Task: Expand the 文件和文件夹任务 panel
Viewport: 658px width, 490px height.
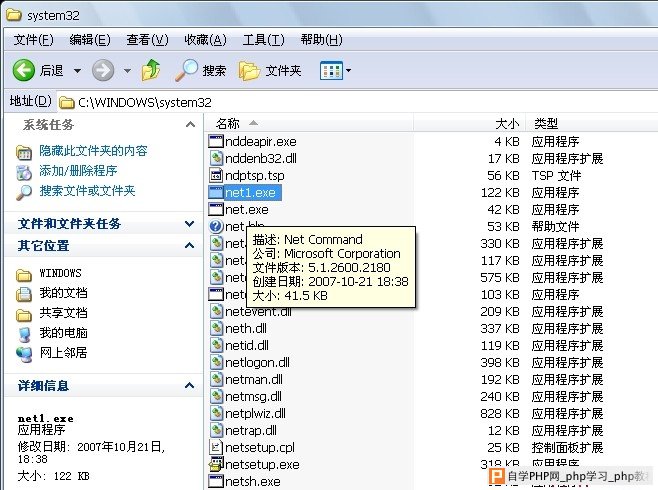Action: pyautogui.click(x=190, y=224)
